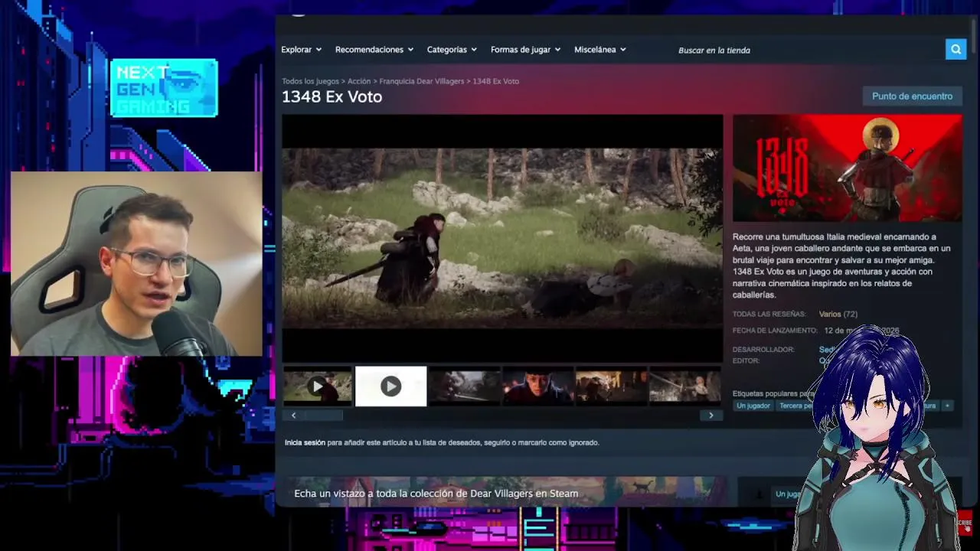Play the first trailer thumbnail
The height and width of the screenshot is (551, 980).
pyautogui.click(x=317, y=386)
